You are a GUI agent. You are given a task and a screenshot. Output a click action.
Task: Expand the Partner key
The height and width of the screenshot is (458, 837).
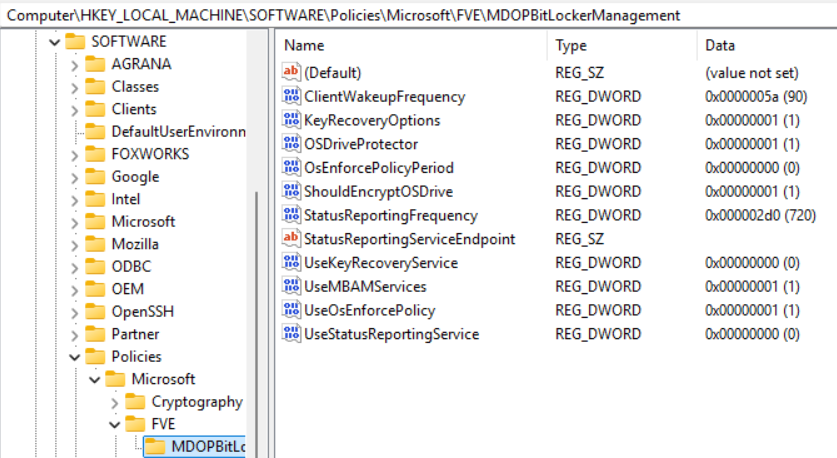[74, 335]
